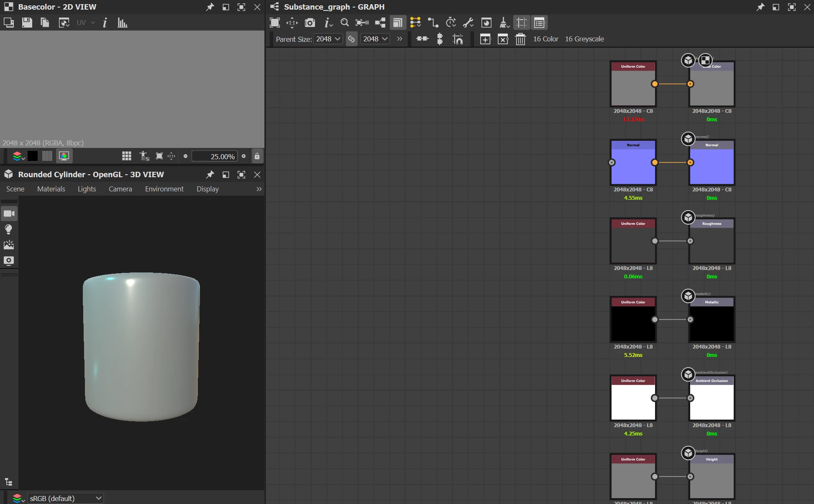Open the histogram in 2D view

[x=122, y=23]
